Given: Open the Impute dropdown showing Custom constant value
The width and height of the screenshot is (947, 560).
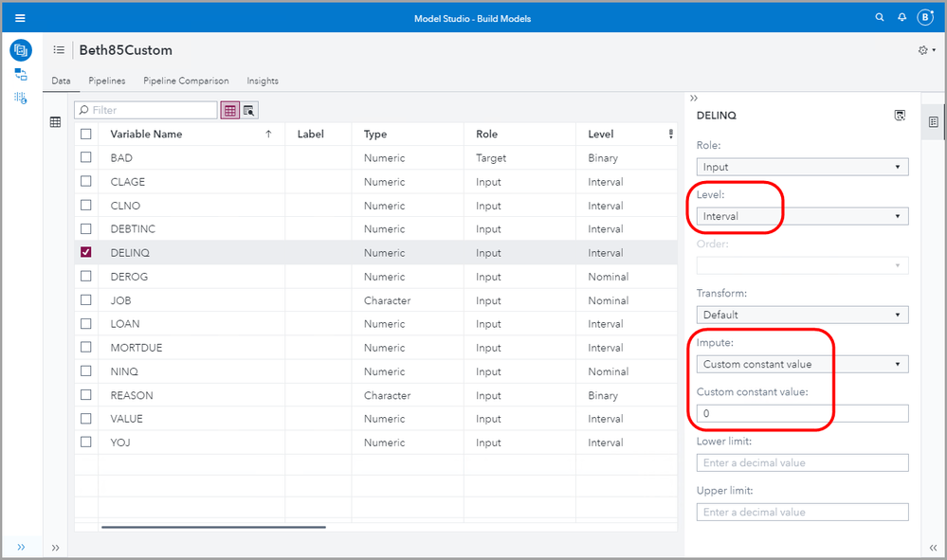Looking at the screenshot, I should coord(802,364).
